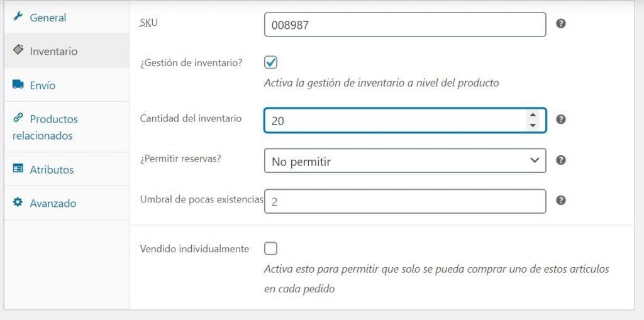Click help icon beside Permitir reservas dropdown
This screenshot has height=320, width=644.
[561, 160]
